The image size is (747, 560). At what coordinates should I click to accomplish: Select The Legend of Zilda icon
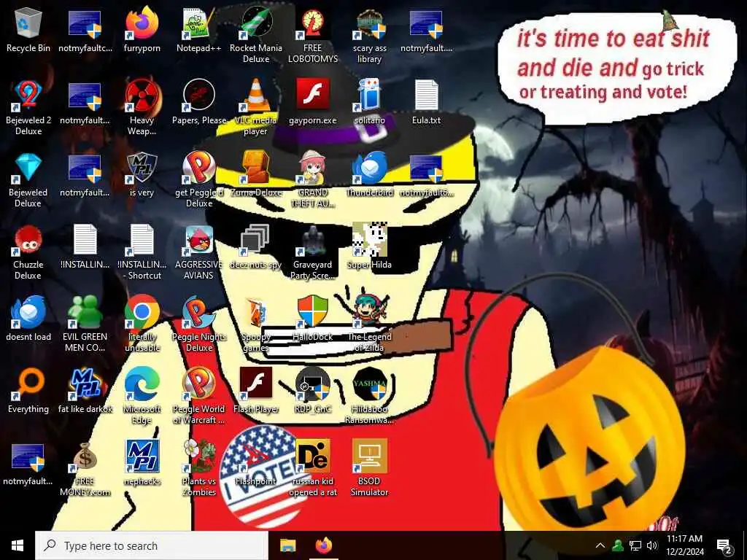point(369,312)
